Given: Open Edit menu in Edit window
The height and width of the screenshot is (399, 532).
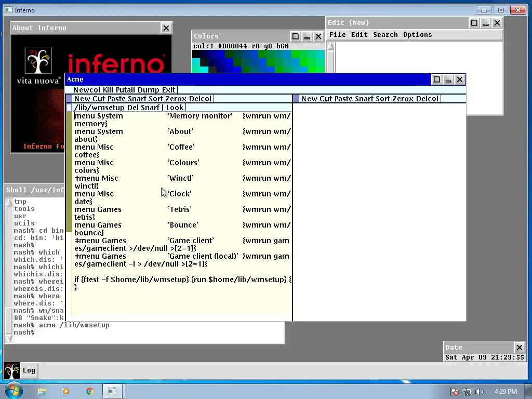Looking at the screenshot, I should [x=360, y=35].
